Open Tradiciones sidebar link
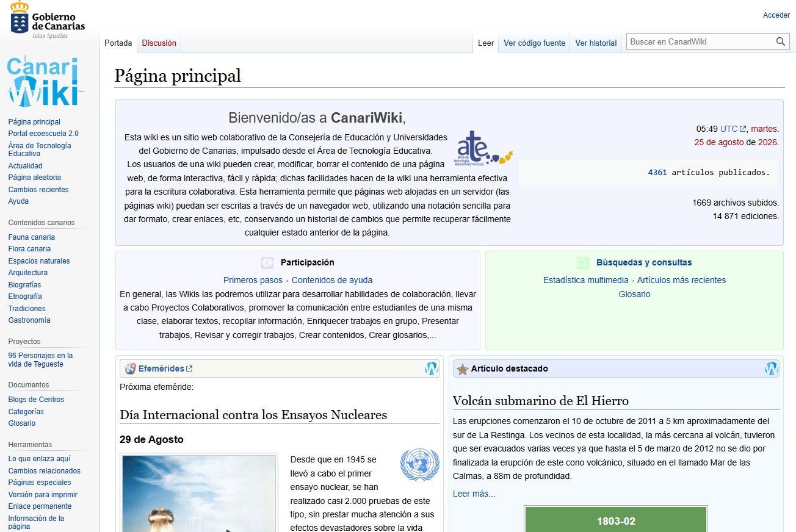Viewport: 796px width, 532px height. 27,309
